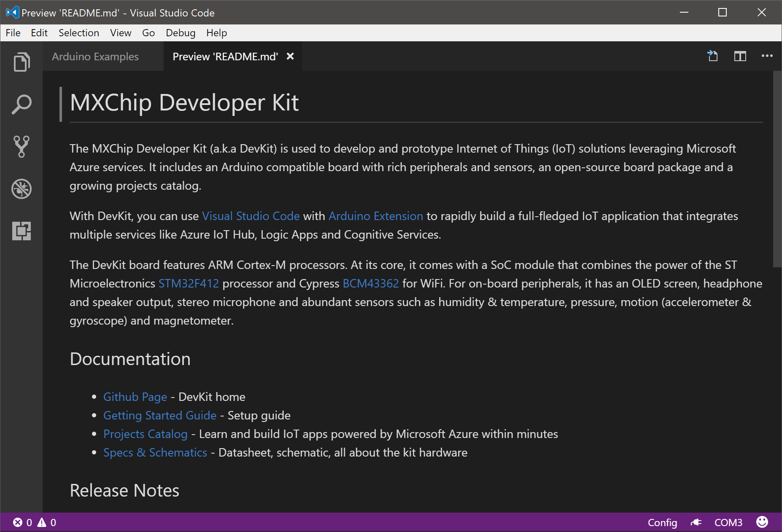This screenshot has height=532, width=782.
Task: Open the Extensions view
Action: (22, 231)
